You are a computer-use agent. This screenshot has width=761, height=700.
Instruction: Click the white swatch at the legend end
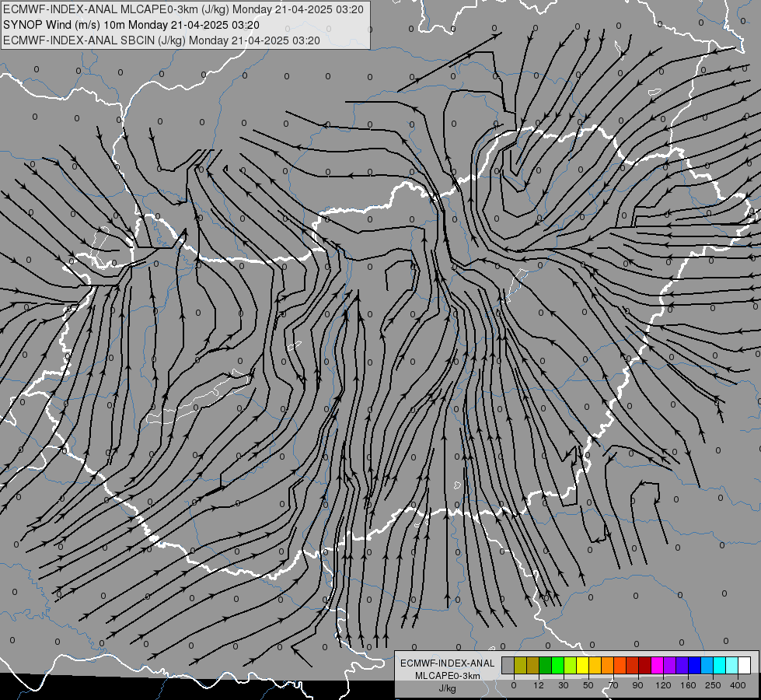745,665
